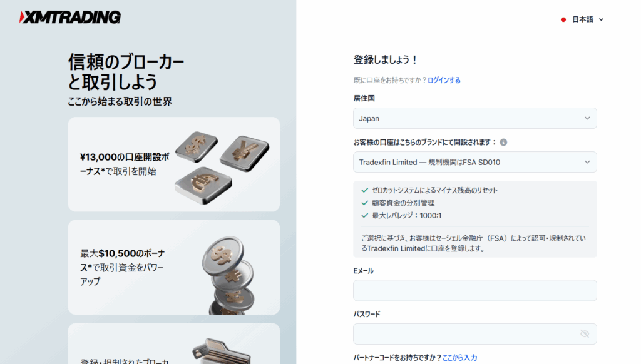Click the ¥13,000 account opening bonus card
641x364 pixels.
(174, 164)
